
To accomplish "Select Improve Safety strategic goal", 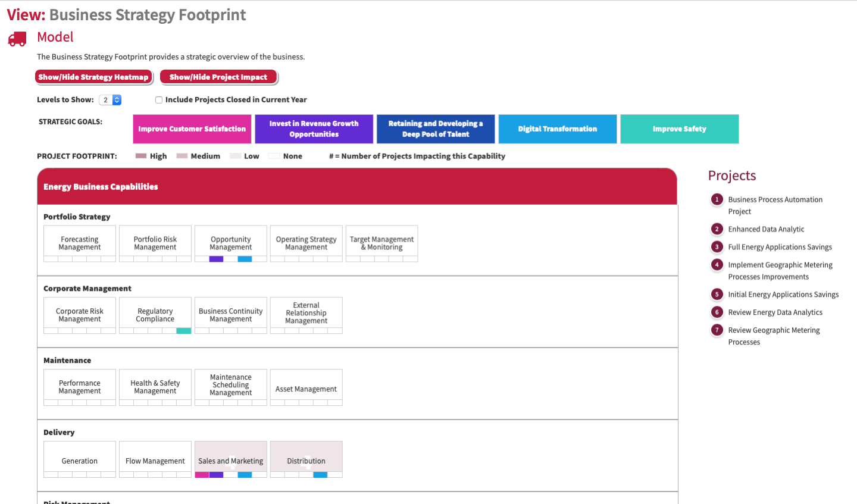I will 680,129.
